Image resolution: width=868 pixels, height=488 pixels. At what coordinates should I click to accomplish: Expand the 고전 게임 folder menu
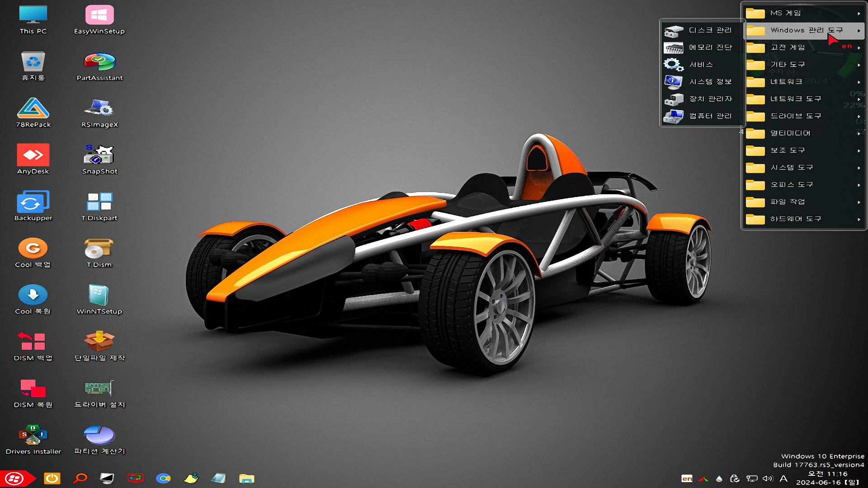click(x=804, y=47)
